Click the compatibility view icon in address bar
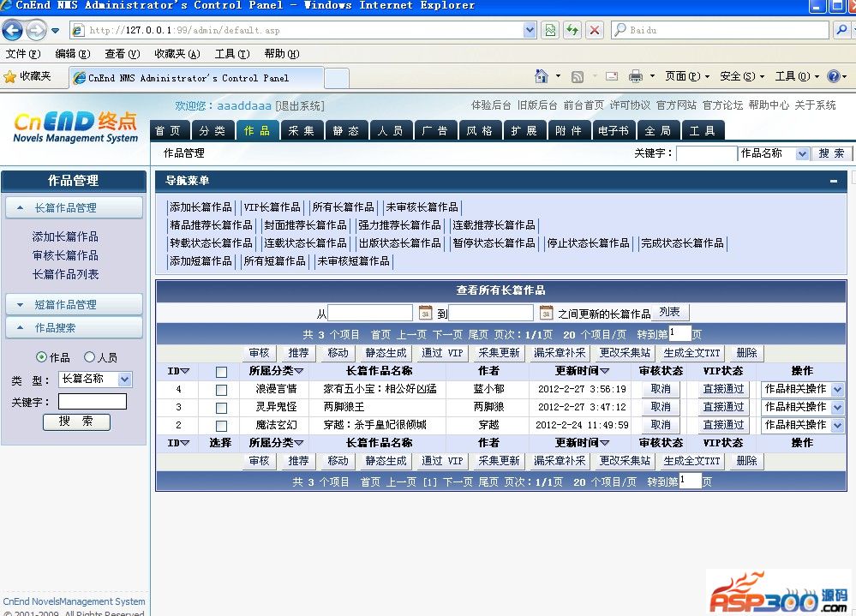The image size is (856, 616). pyautogui.click(x=550, y=30)
